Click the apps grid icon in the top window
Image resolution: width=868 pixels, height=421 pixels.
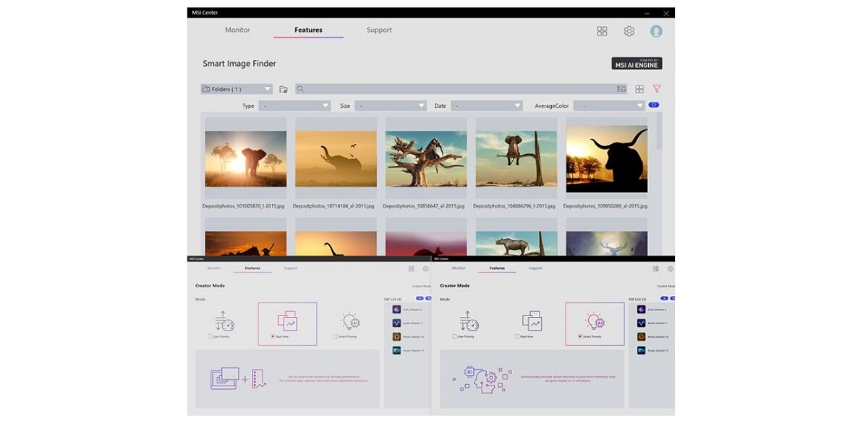point(602,31)
